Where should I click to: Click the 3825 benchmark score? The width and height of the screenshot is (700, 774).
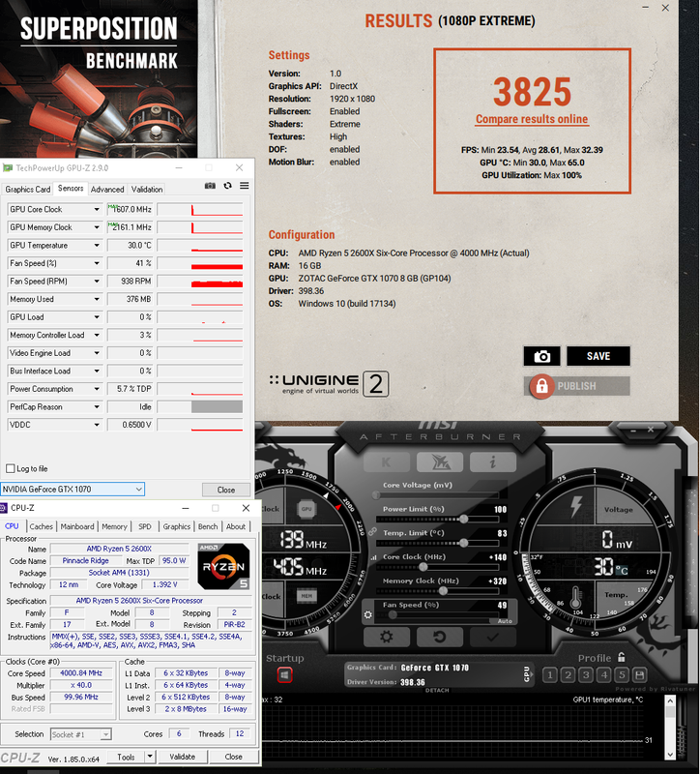click(533, 92)
